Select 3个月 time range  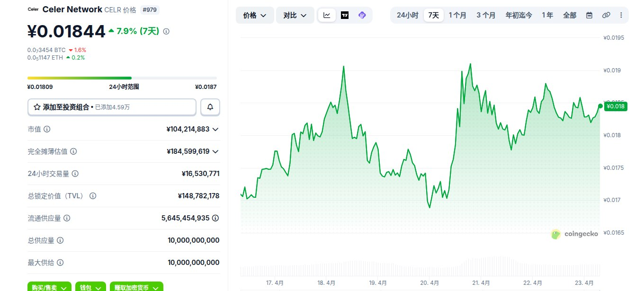click(486, 15)
